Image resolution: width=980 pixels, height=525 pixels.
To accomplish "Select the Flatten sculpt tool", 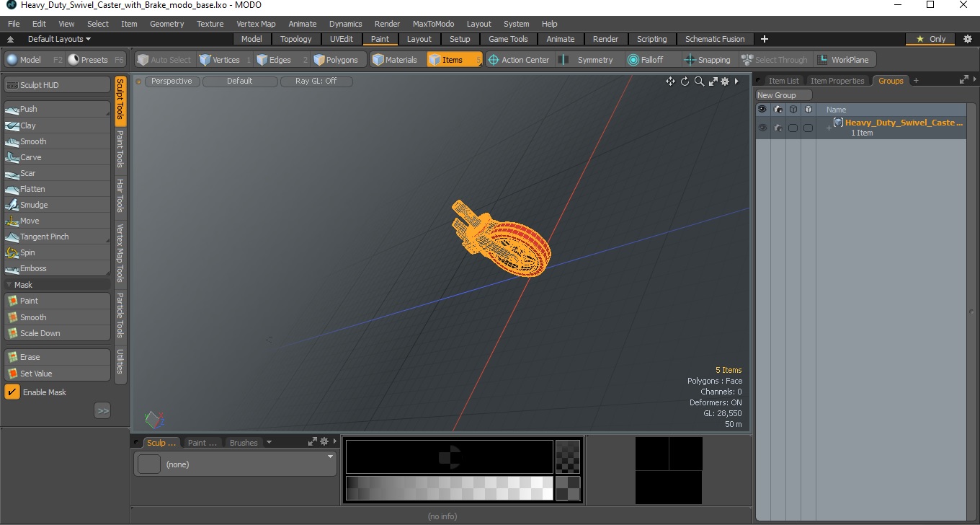I will click(x=57, y=189).
